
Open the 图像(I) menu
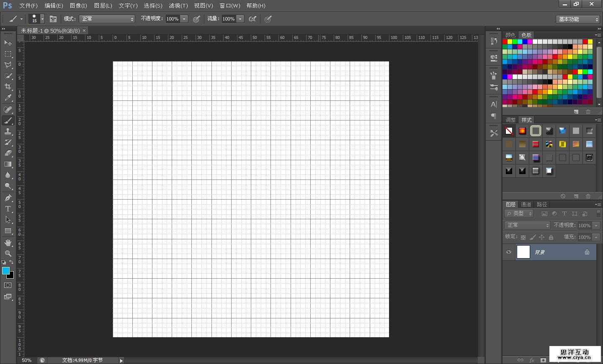pyautogui.click(x=78, y=5)
